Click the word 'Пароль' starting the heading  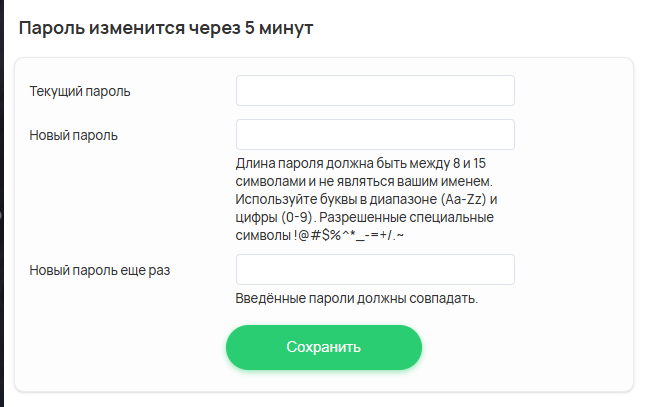[52, 29]
